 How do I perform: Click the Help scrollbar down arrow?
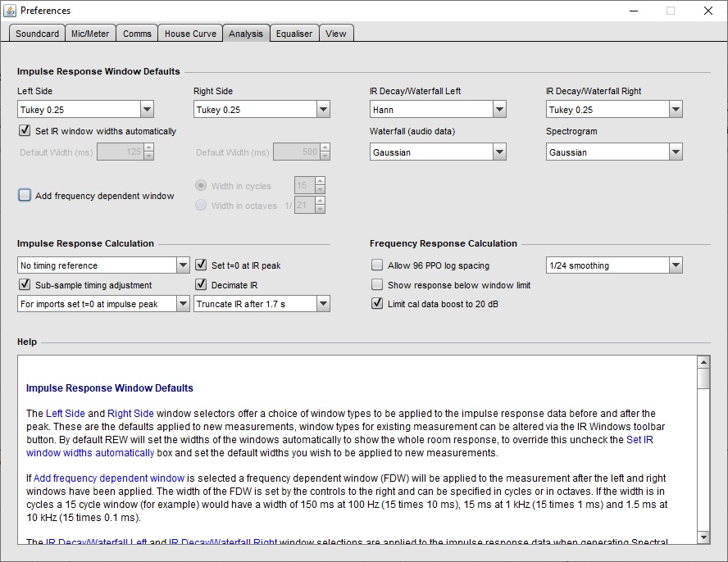pyautogui.click(x=703, y=537)
